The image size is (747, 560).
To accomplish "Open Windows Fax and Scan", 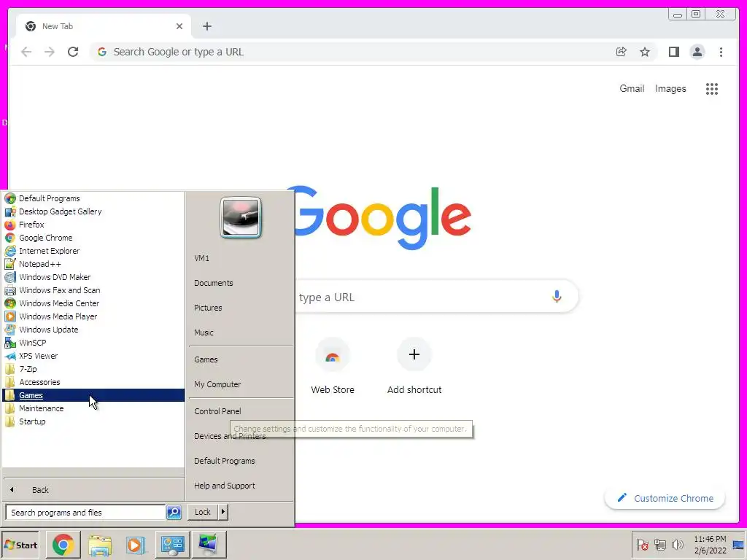I will coord(93,290).
